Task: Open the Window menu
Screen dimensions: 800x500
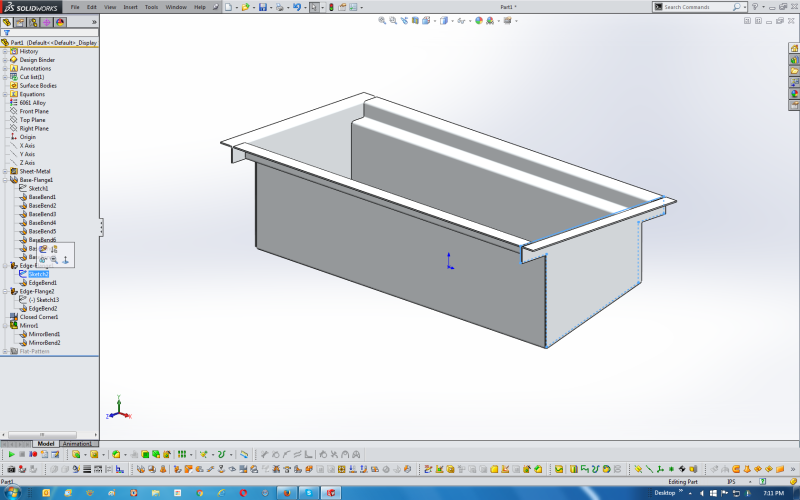Action: [x=176, y=7]
